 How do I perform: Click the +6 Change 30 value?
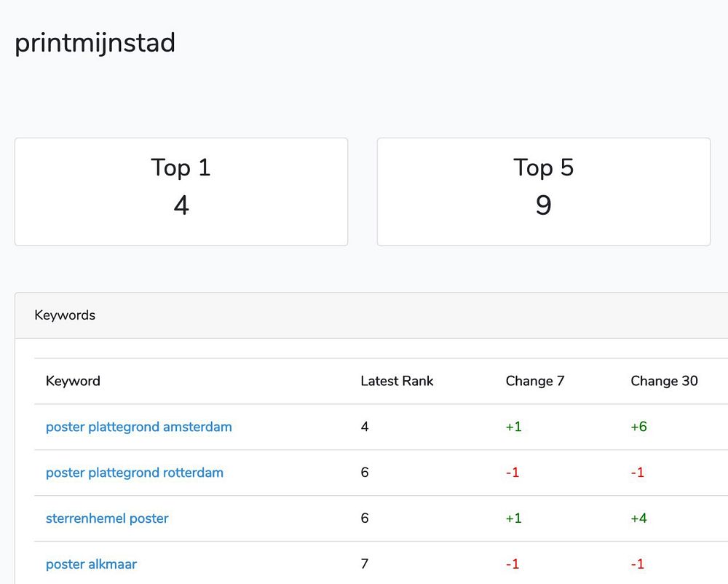638,427
